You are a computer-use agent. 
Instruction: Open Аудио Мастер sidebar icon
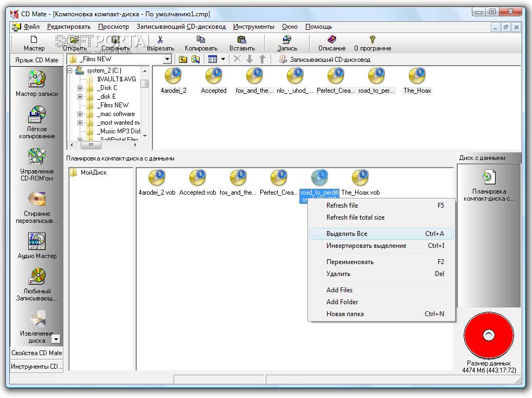(x=37, y=241)
